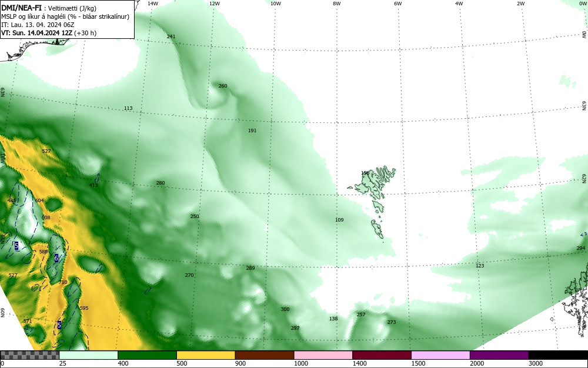Screen dimensions: 588x368
Task: Click the 'DMI/NEA-FI' title text
Action: 21,8
